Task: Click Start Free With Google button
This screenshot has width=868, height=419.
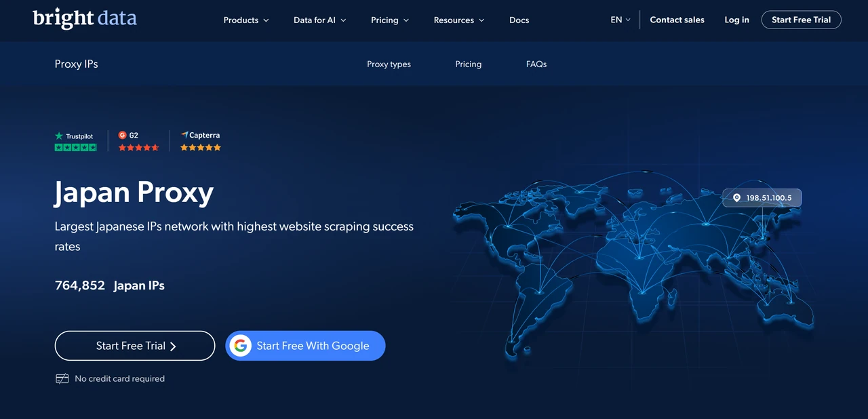Action: point(305,346)
